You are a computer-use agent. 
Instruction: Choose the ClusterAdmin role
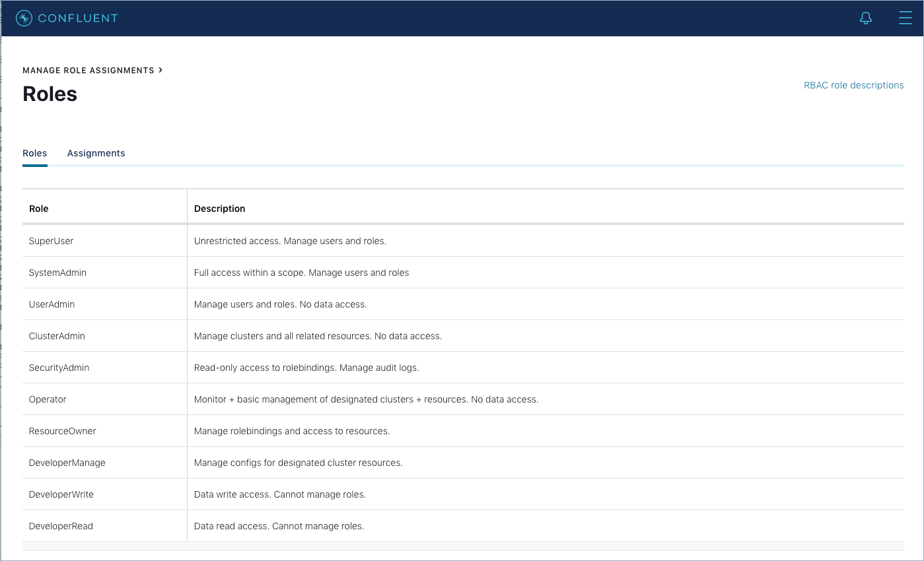pos(57,336)
